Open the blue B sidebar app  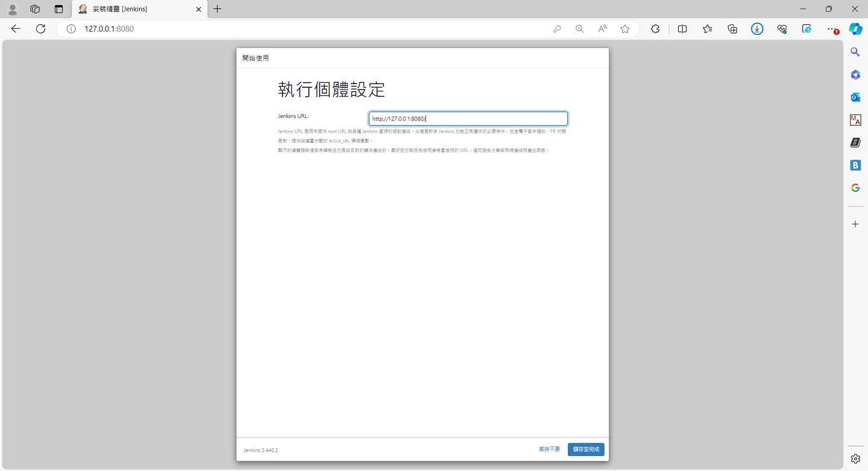[855, 166]
